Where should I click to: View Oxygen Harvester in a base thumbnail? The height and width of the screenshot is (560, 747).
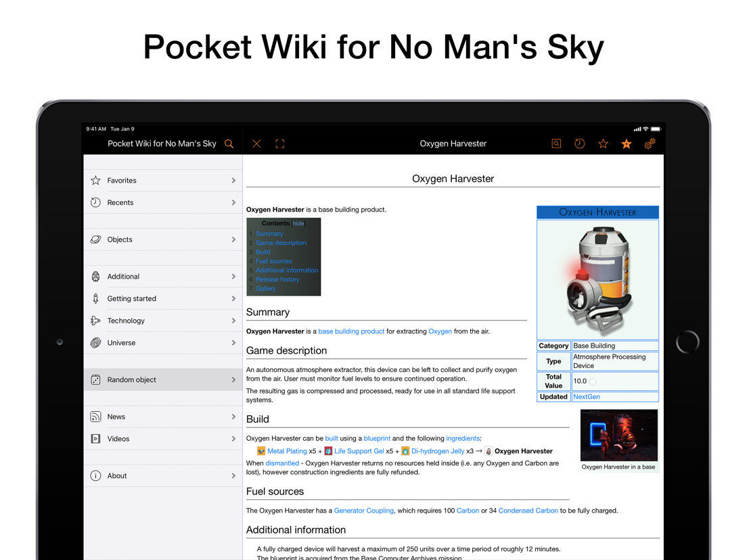click(619, 436)
